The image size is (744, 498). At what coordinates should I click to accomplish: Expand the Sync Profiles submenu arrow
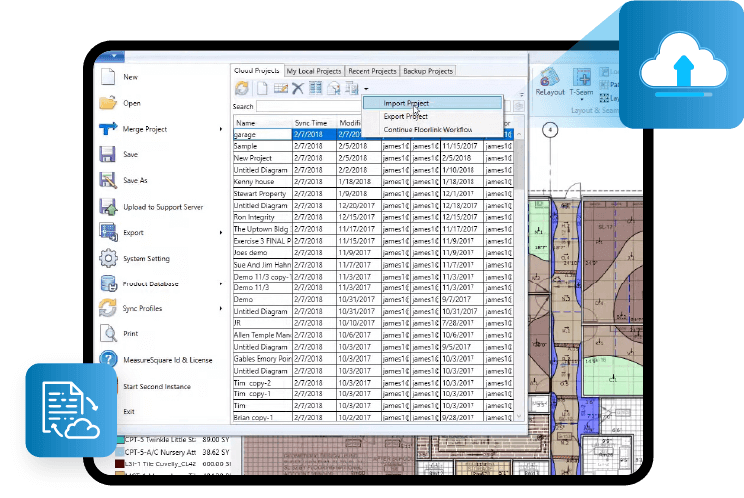click(x=221, y=309)
